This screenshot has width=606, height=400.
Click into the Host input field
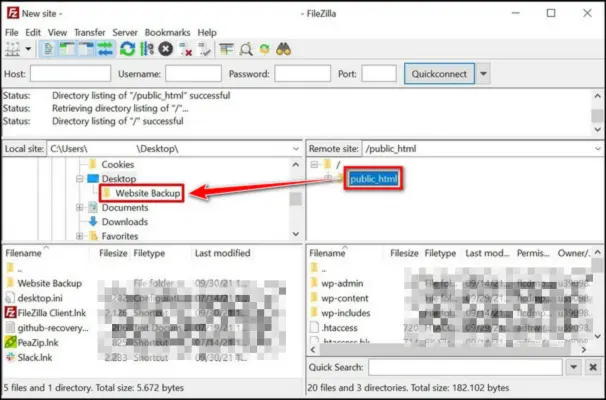pos(69,74)
